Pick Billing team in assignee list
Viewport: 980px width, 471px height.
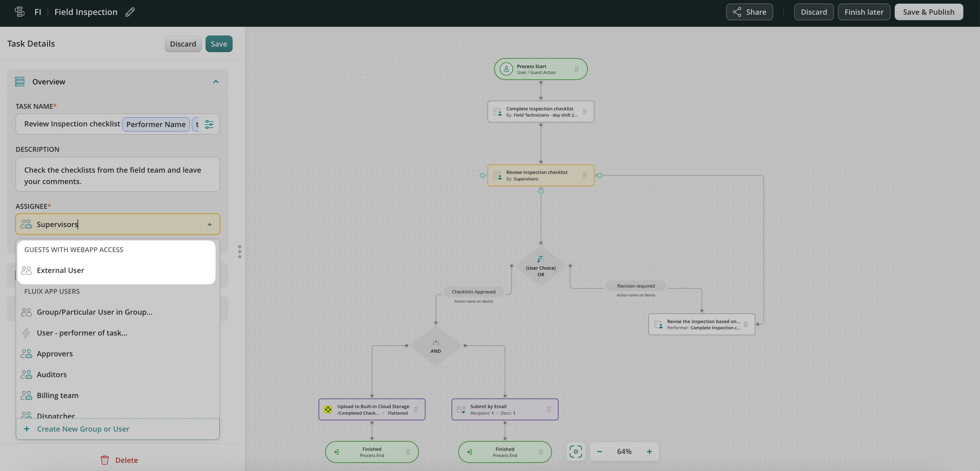(x=57, y=395)
